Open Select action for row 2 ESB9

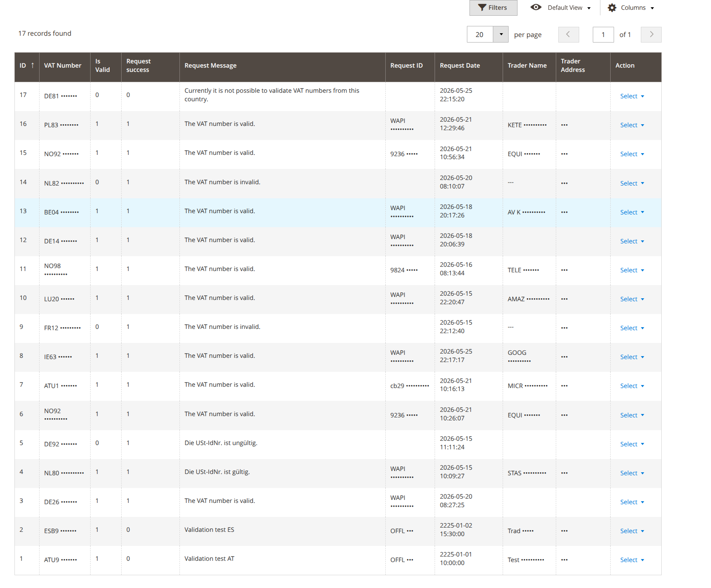tap(632, 531)
